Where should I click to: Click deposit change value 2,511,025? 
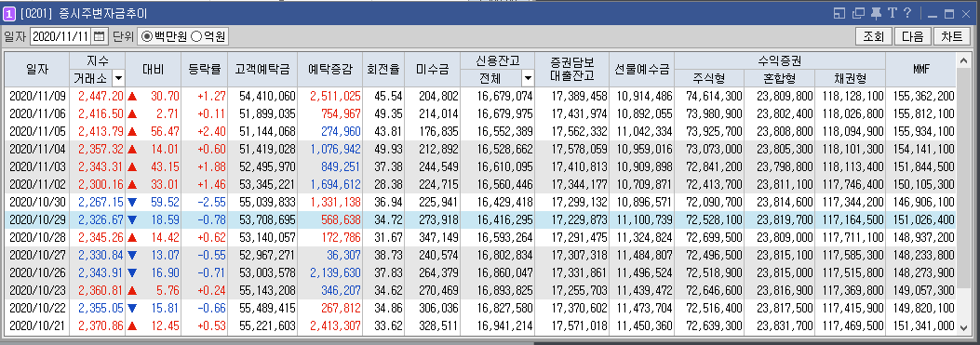tap(335, 97)
